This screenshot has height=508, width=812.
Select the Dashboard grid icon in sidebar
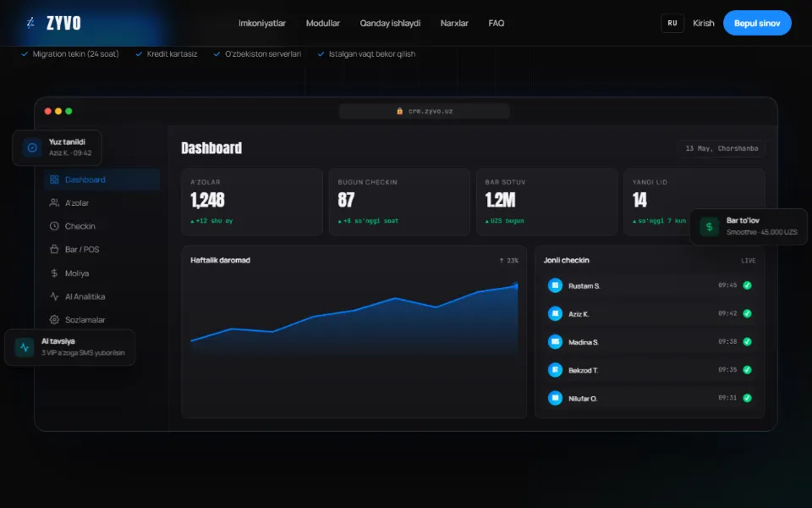[x=54, y=179]
